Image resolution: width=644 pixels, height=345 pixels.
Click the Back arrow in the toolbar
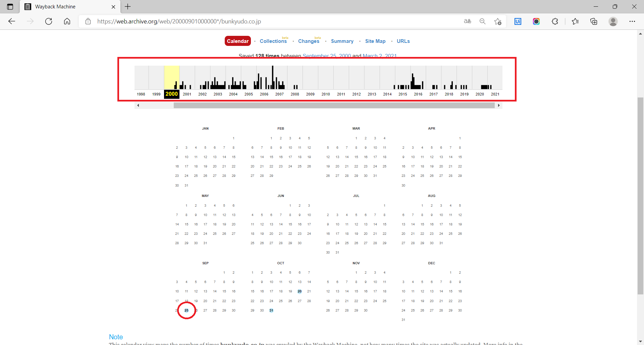tap(12, 21)
